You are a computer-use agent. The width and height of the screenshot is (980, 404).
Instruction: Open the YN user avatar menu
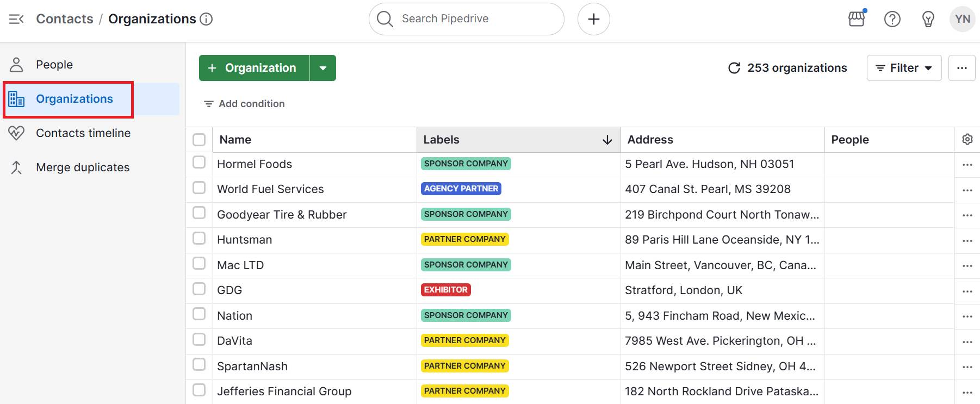(x=962, y=19)
